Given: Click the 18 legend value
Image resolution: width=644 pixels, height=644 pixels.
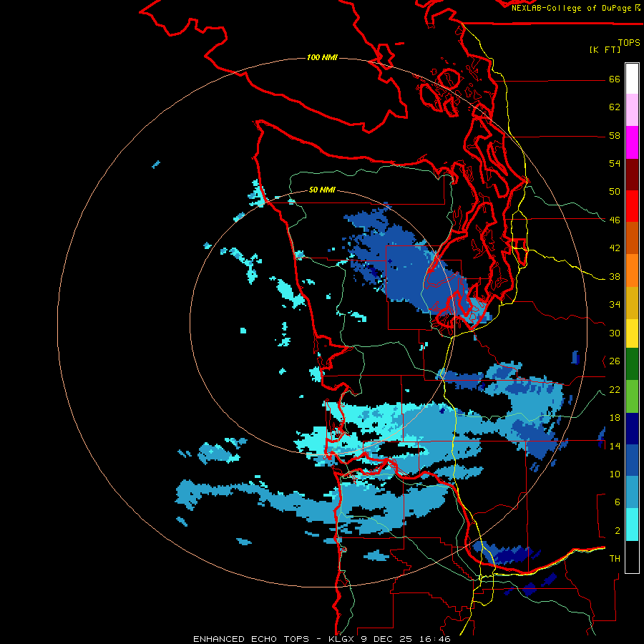Looking at the screenshot, I should pyautogui.click(x=615, y=418).
